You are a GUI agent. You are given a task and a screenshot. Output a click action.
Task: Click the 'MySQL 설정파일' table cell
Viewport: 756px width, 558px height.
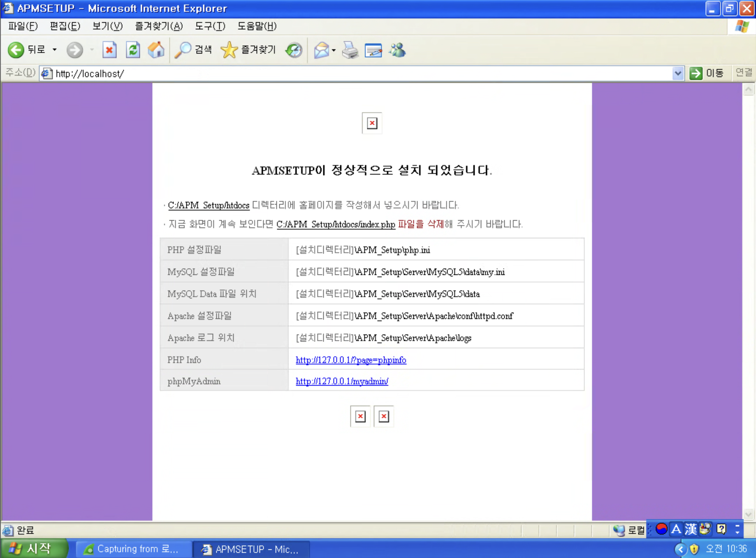224,272
